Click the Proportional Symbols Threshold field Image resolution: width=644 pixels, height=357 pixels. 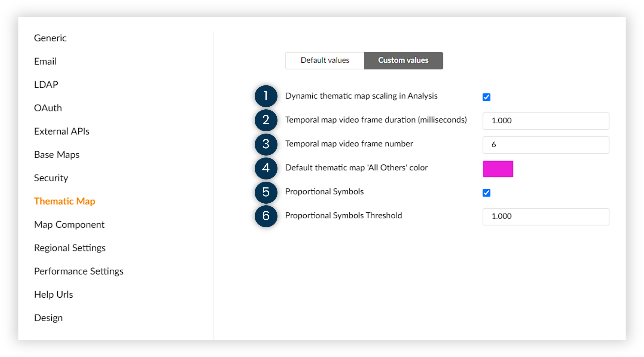545,217
